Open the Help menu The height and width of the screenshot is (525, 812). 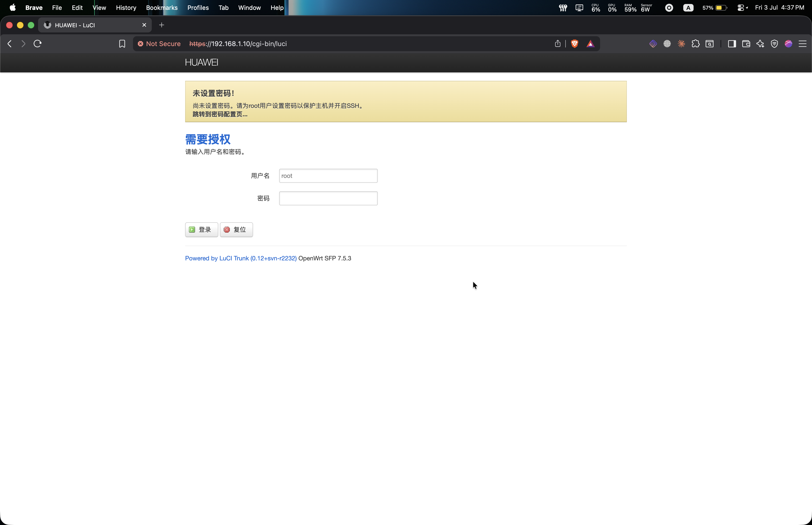tap(277, 8)
